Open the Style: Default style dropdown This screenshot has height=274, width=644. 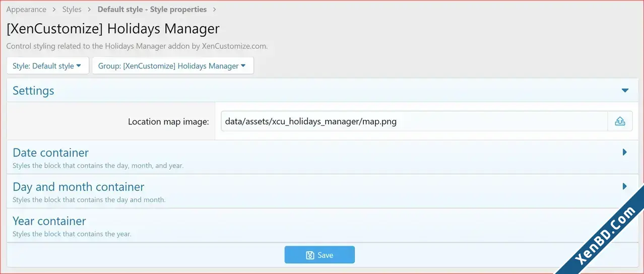[x=48, y=65]
